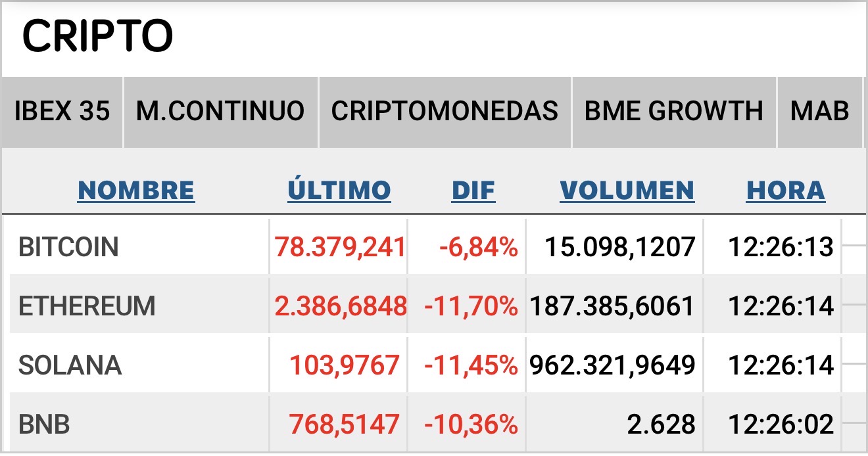Sort table by DIF column

pyautogui.click(x=473, y=191)
